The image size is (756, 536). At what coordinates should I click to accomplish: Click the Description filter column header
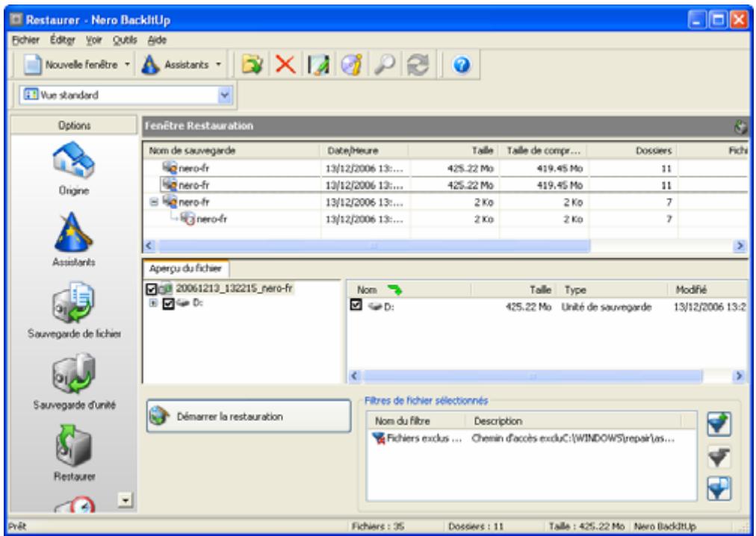(574, 421)
